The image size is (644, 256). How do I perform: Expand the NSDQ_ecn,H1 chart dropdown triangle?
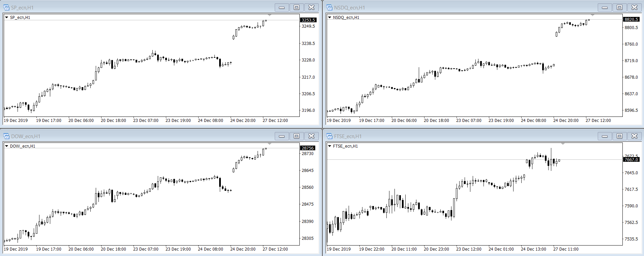coord(329,17)
